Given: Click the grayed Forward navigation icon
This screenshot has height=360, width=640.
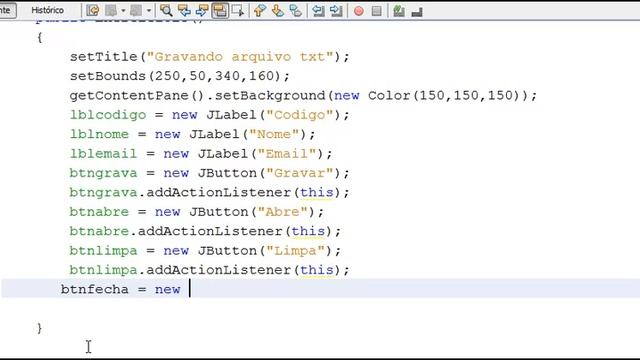Looking at the screenshot, I should coord(136,11).
